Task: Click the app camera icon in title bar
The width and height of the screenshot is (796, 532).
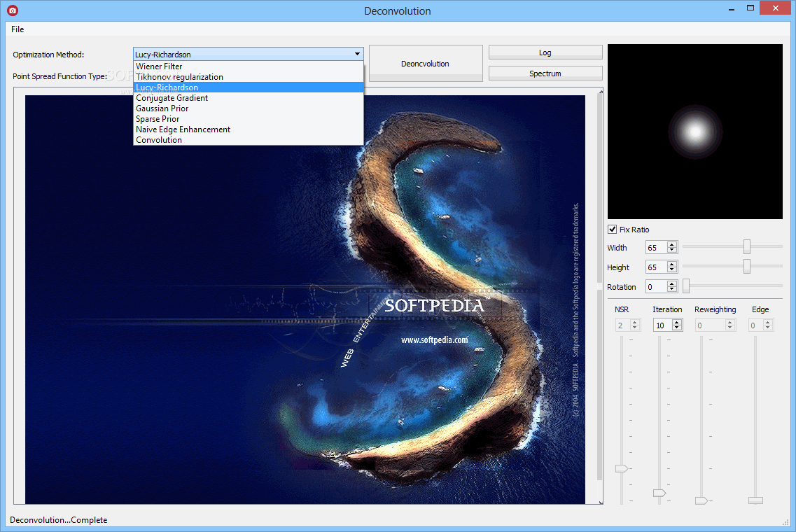Action: coord(13,10)
